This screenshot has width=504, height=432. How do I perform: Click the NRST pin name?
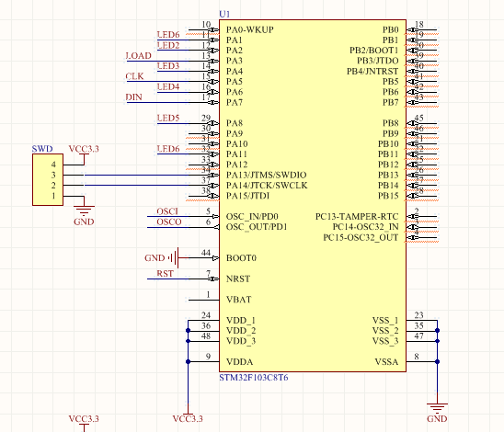click(238, 279)
